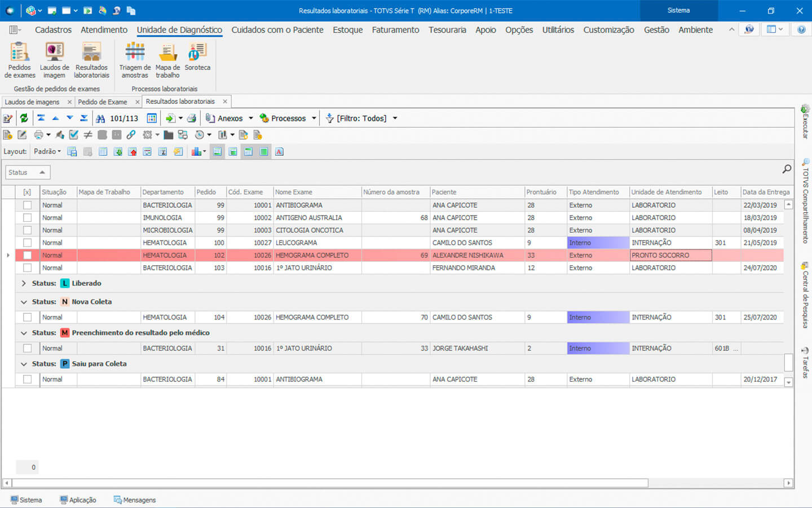The height and width of the screenshot is (508, 812).
Task: Click the binoculars search icon
Action: [x=100, y=119]
